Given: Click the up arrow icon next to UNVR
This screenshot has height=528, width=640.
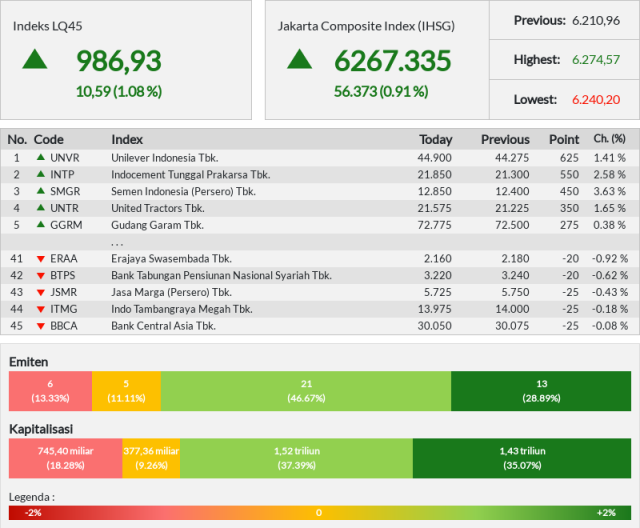Looking at the screenshot, I should click(41, 157).
